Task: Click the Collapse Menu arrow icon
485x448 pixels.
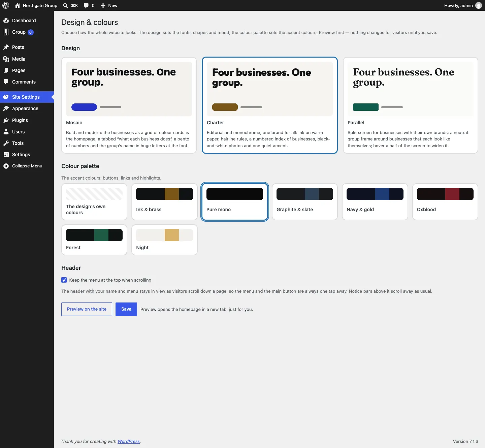Action: click(x=6, y=166)
